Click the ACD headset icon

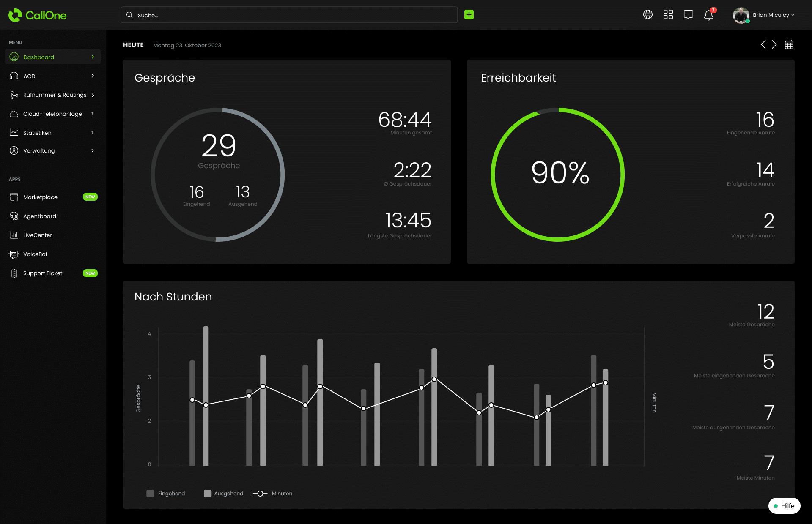[14, 76]
